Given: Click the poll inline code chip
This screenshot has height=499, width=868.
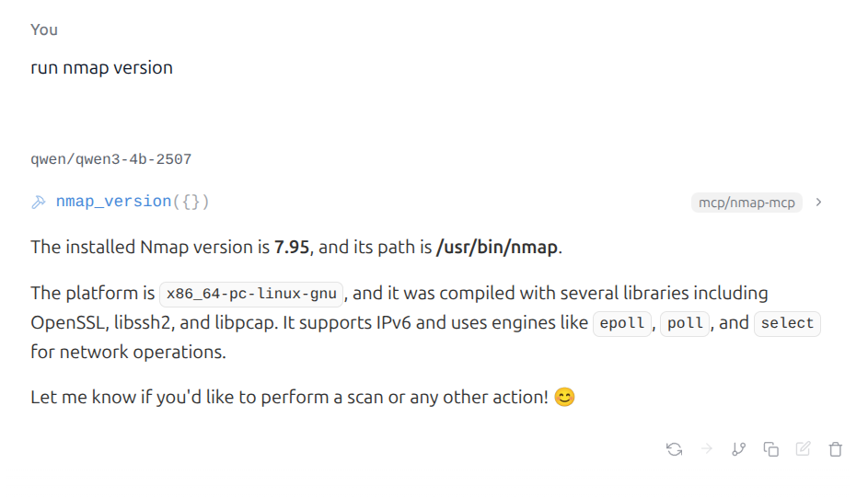Looking at the screenshot, I should pyautogui.click(x=685, y=323).
